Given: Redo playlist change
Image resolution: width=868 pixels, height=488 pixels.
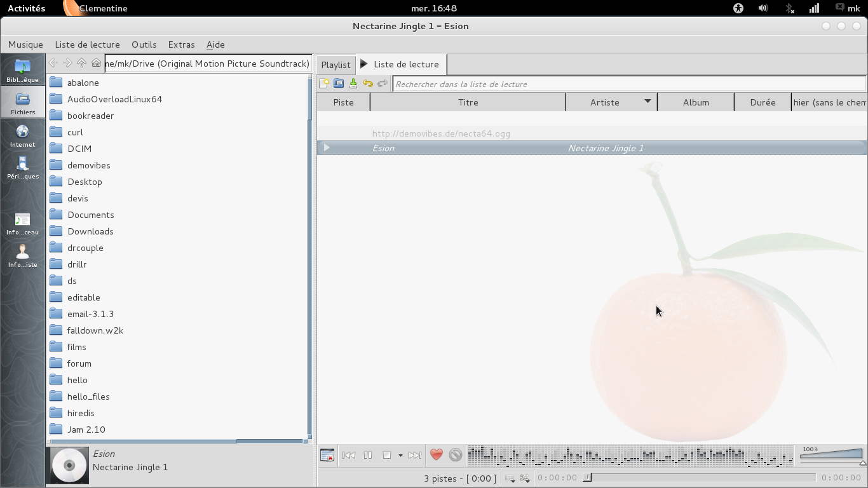Looking at the screenshot, I should 383,83.
